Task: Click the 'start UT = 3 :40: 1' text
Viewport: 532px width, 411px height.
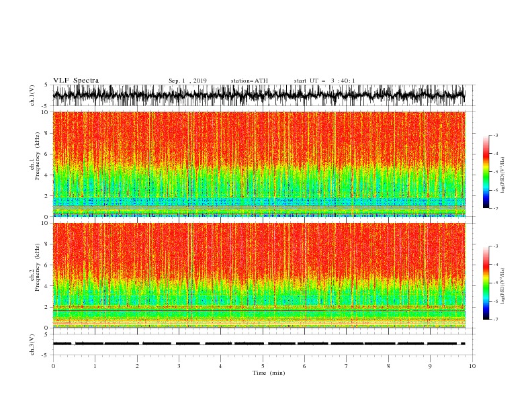Action: tap(324, 81)
